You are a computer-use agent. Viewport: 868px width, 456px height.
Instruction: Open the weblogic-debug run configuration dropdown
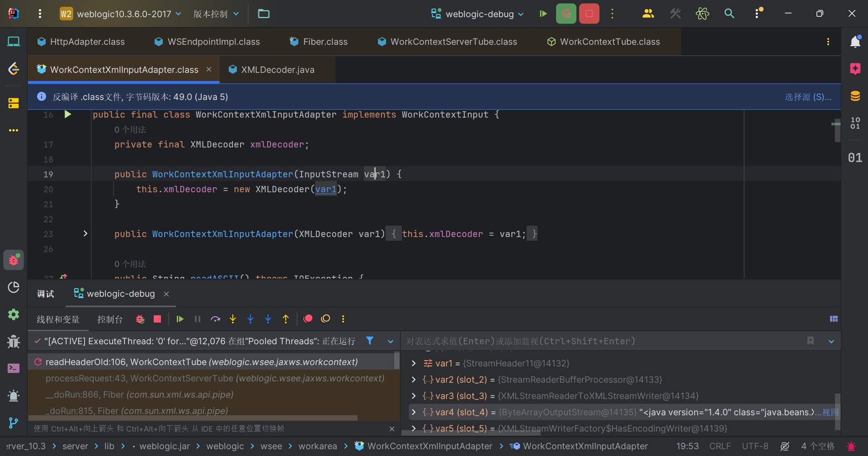(477, 14)
